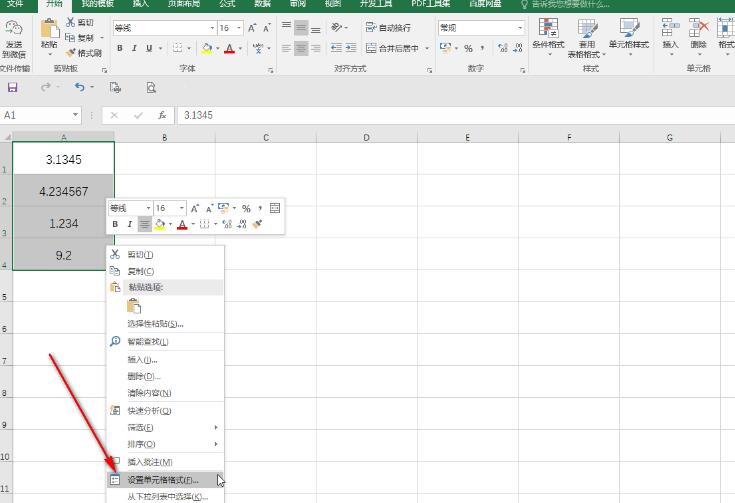The width and height of the screenshot is (735, 503).
Task: Open alignment group dialog launcher
Action: point(429,70)
